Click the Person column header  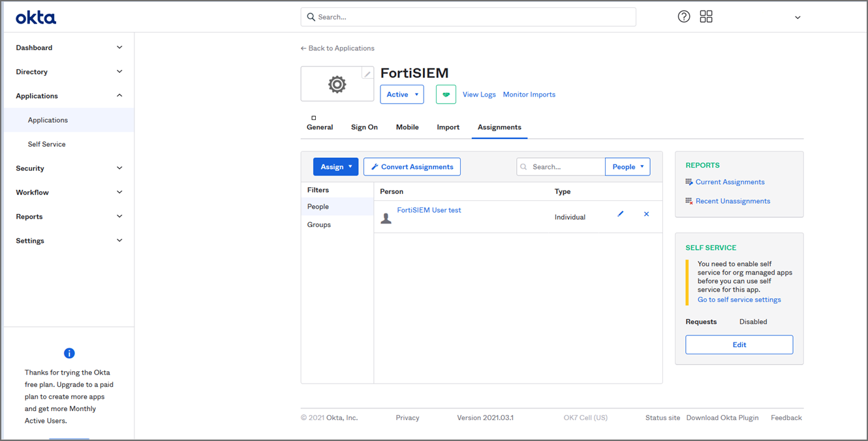[x=392, y=192]
